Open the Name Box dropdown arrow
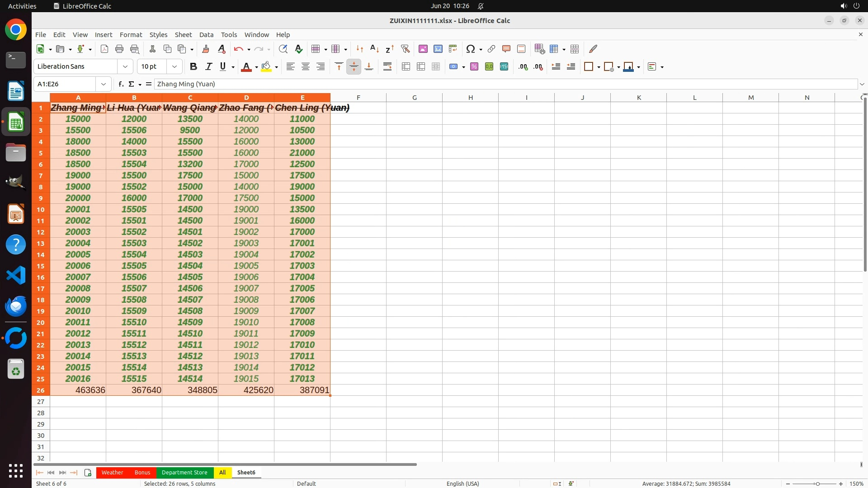This screenshot has height=488, width=868. tap(104, 84)
